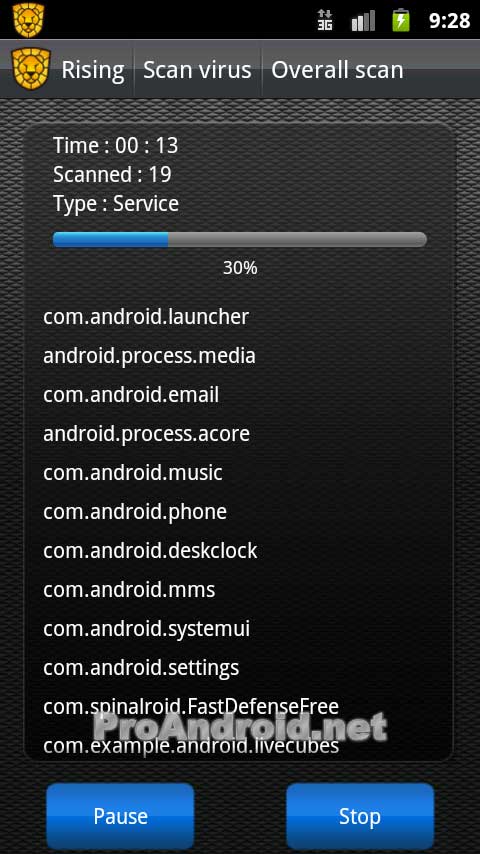Stop the overall scan
480x854 pixels.
(x=360, y=816)
